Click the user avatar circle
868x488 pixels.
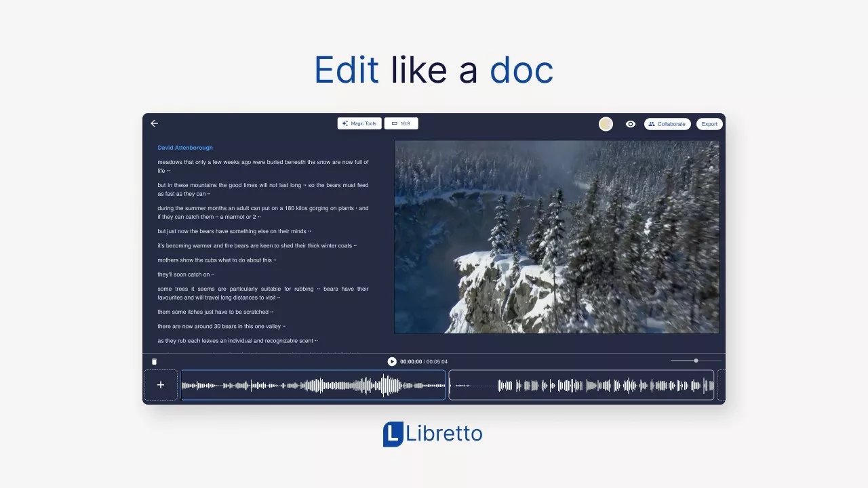pyautogui.click(x=606, y=124)
